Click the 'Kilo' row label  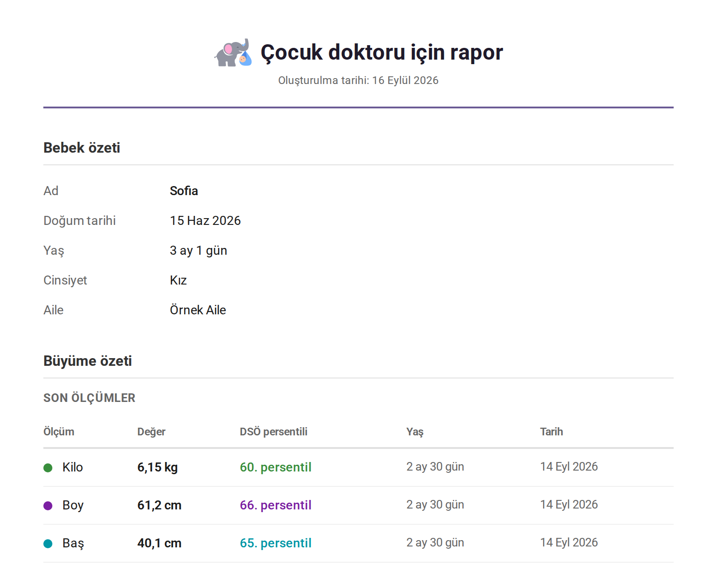point(73,467)
